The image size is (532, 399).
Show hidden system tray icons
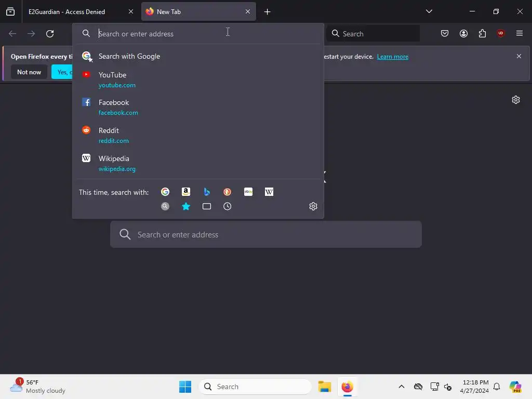coord(402,387)
